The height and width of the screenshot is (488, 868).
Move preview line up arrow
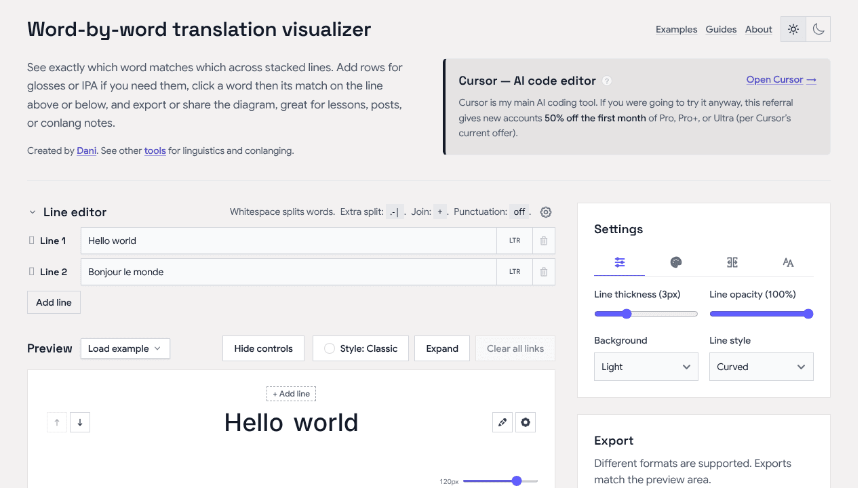pyautogui.click(x=57, y=422)
